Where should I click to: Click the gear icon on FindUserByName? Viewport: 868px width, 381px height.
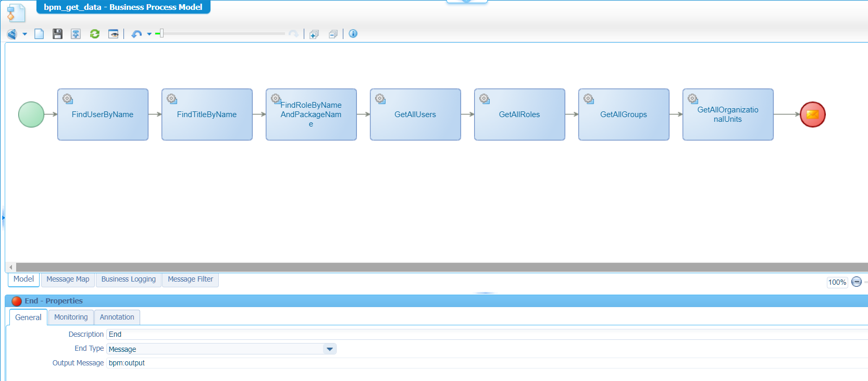(68, 99)
